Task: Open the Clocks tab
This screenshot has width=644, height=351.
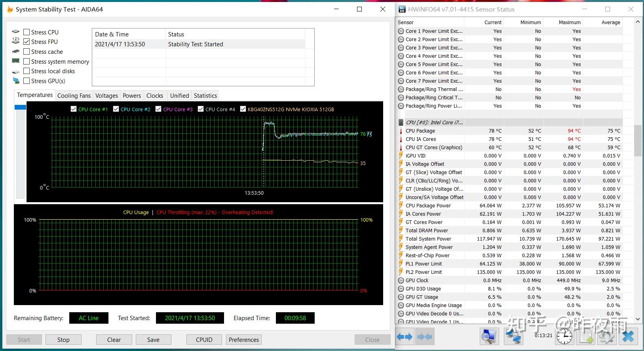Action: point(155,96)
